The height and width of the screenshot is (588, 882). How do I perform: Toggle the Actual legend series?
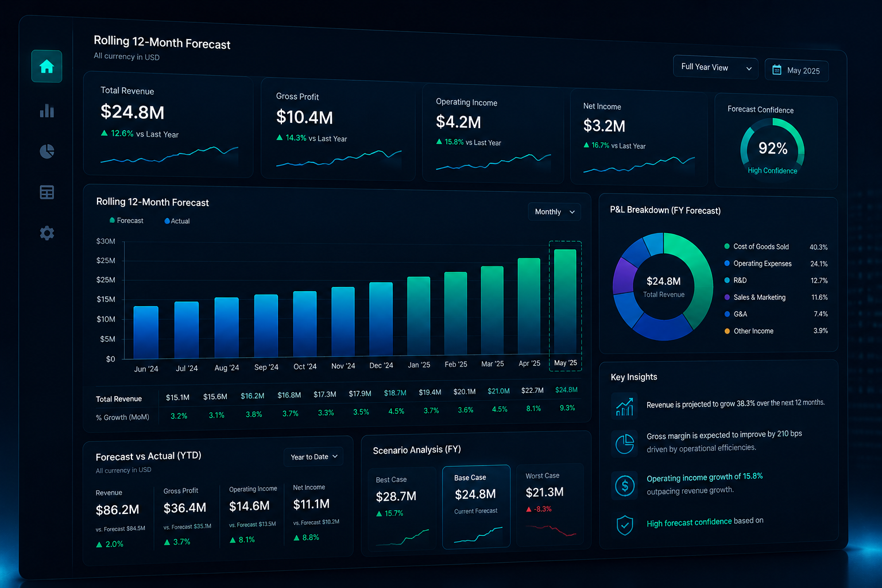pos(177,221)
